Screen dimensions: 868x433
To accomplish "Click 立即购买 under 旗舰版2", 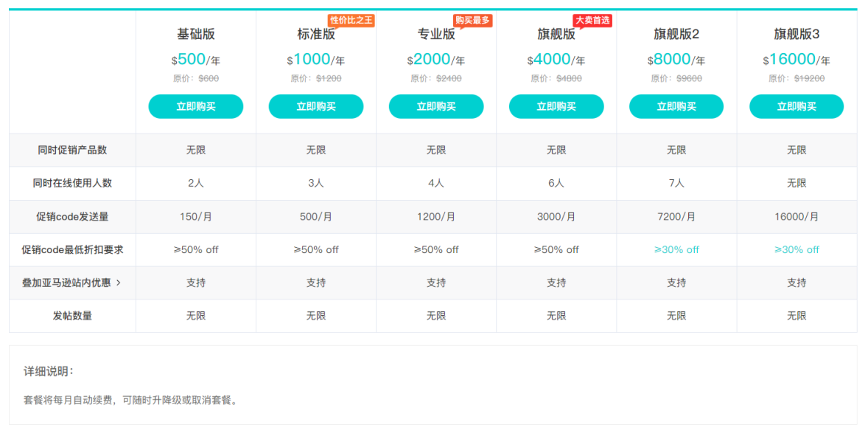I will coord(676,106).
